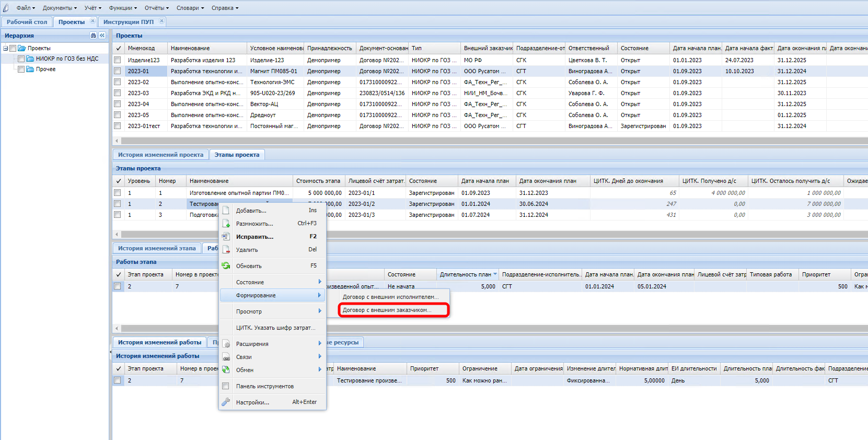Collapse the Проекты tree node

click(x=5, y=48)
